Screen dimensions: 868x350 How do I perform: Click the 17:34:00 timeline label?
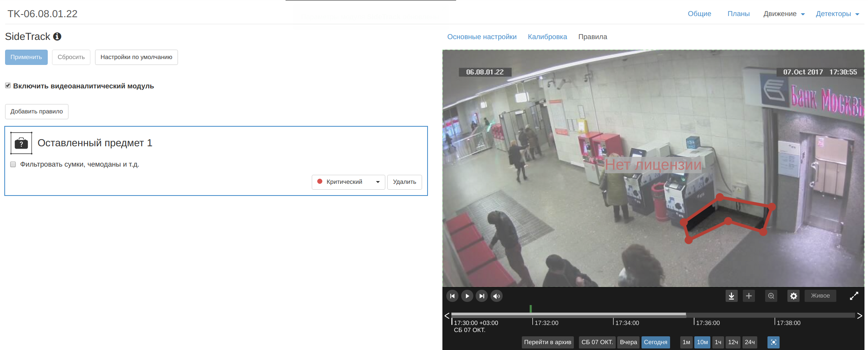[x=627, y=323]
